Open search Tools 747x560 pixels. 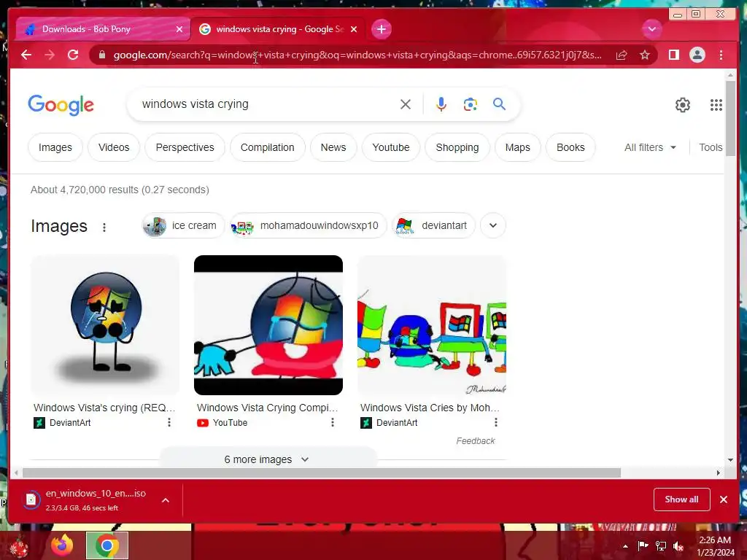click(711, 147)
